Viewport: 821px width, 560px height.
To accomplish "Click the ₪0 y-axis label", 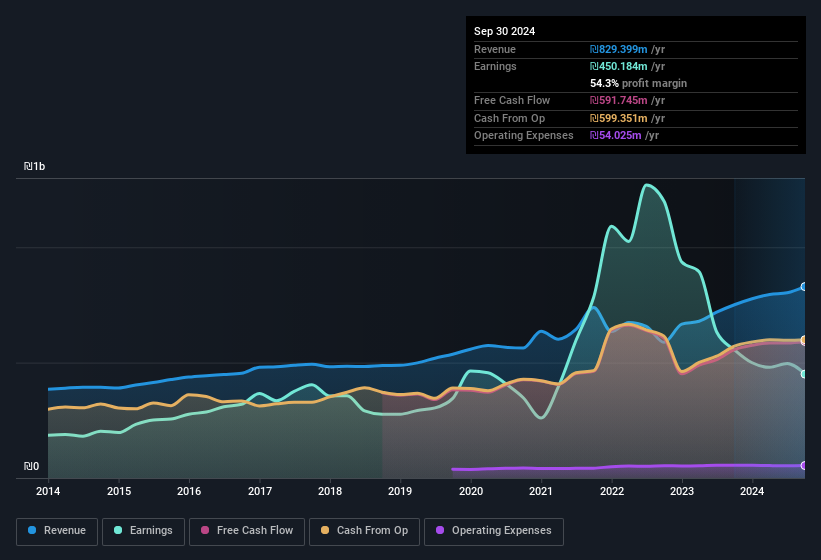I will (x=31, y=466).
